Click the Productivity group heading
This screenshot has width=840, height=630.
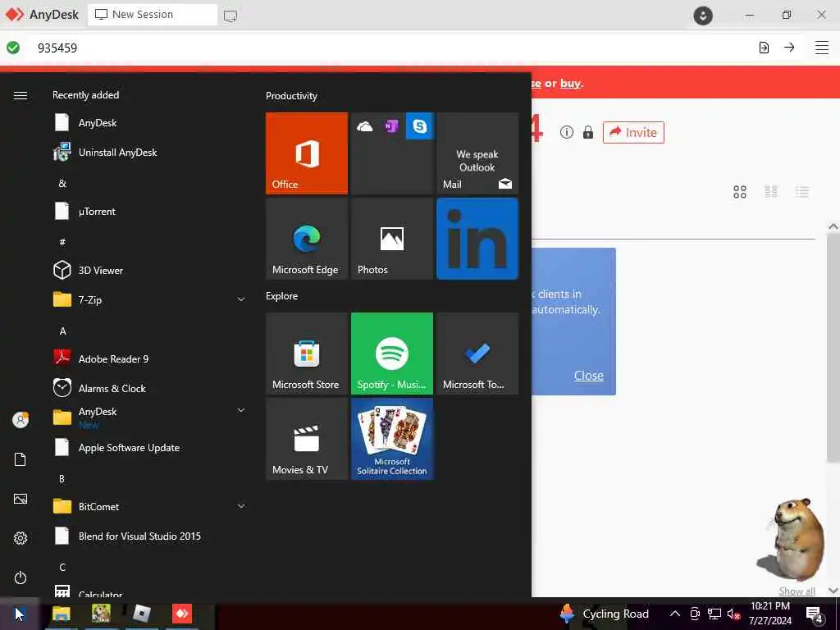[x=291, y=96]
